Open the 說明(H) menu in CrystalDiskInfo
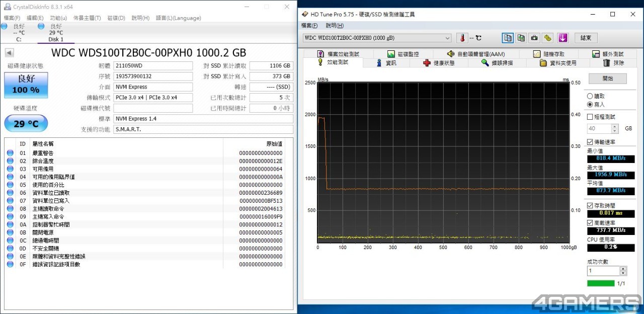Image resolution: width=644 pixels, height=314 pixels. coord(140,18)
